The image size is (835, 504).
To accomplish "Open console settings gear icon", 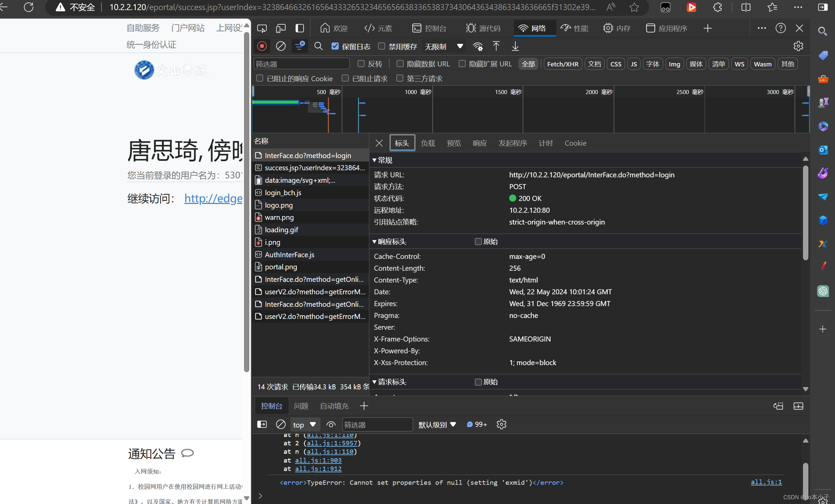I will click(501, 424).
